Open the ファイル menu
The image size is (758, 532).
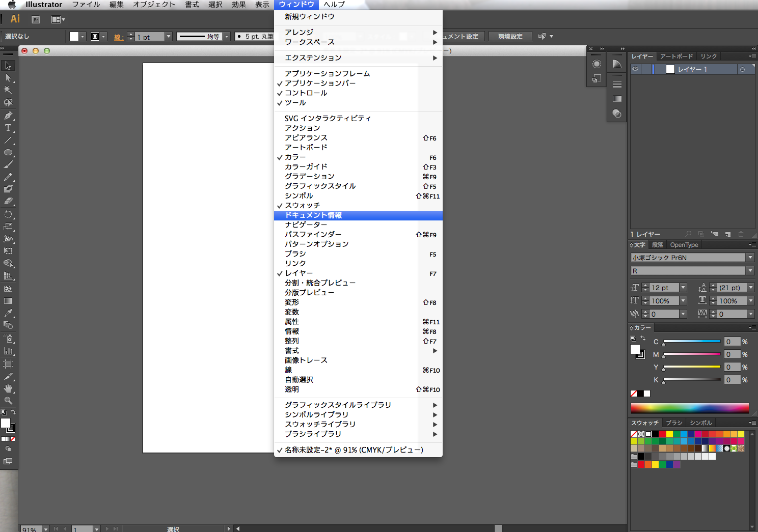coord(86,5)
